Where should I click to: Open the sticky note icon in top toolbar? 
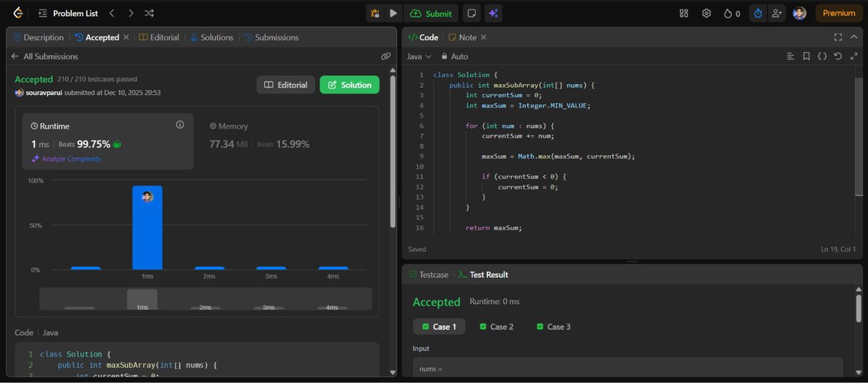tap(472, 13)
